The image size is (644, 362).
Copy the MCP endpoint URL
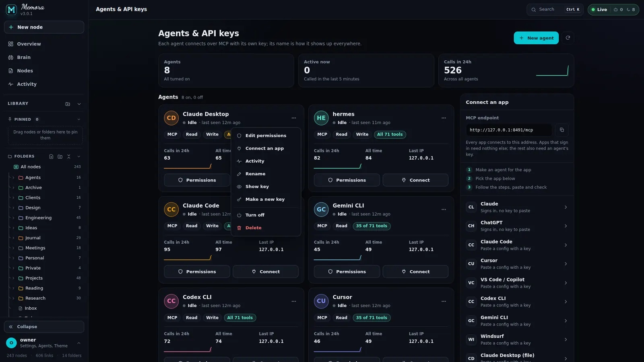561,130
